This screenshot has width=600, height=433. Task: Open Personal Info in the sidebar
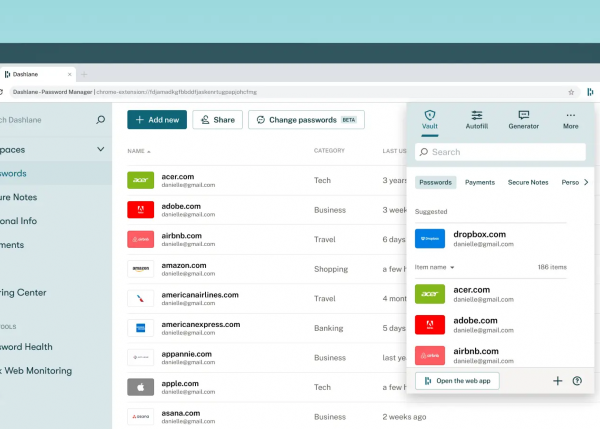coord(18,221)
